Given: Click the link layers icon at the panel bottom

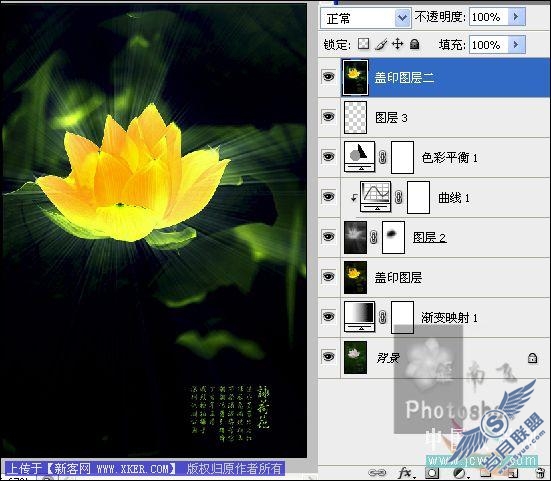Looking at the screenshot, I should pyautogui.click(x=377, y=473).
